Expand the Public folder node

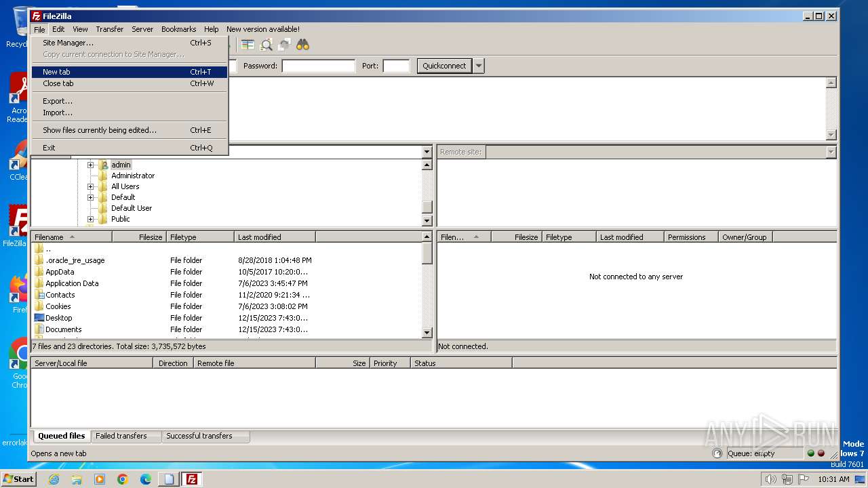click(90, 219)
